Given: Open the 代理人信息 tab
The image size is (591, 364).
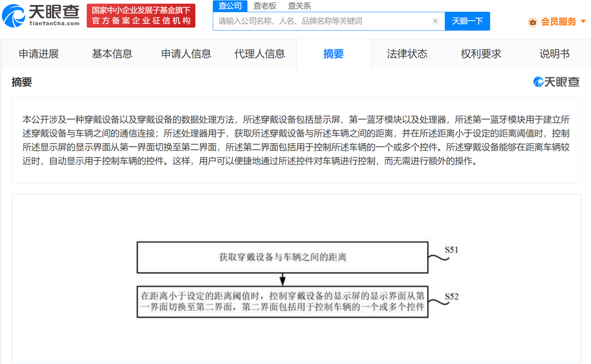Looking at the screenshot, I should tap(259, 54).
